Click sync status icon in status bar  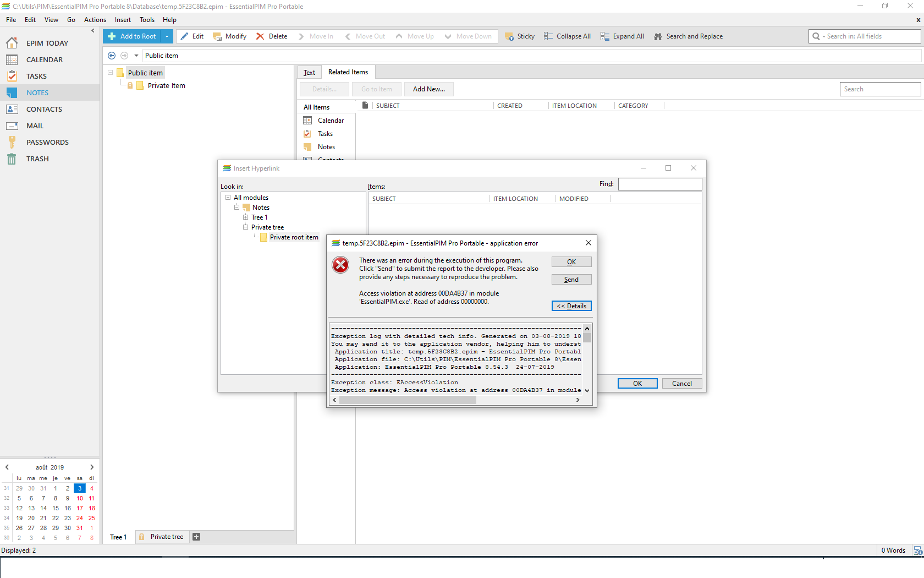917,550
